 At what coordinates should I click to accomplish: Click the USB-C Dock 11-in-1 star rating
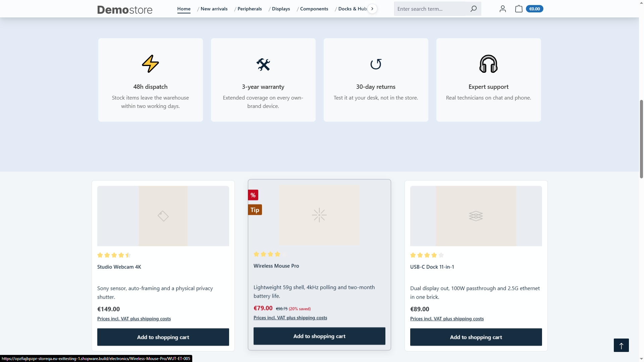point(427,255)
